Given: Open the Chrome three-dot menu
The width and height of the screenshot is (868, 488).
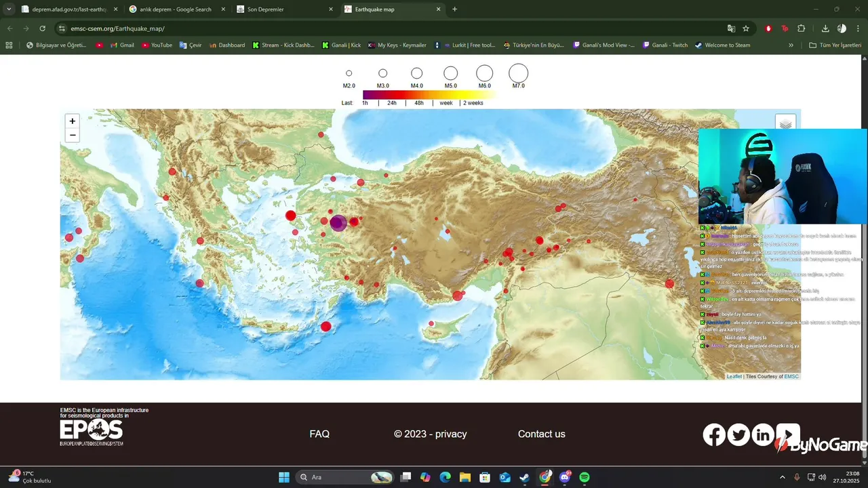Looking at the screenshot, I should (x=858, y=28).
